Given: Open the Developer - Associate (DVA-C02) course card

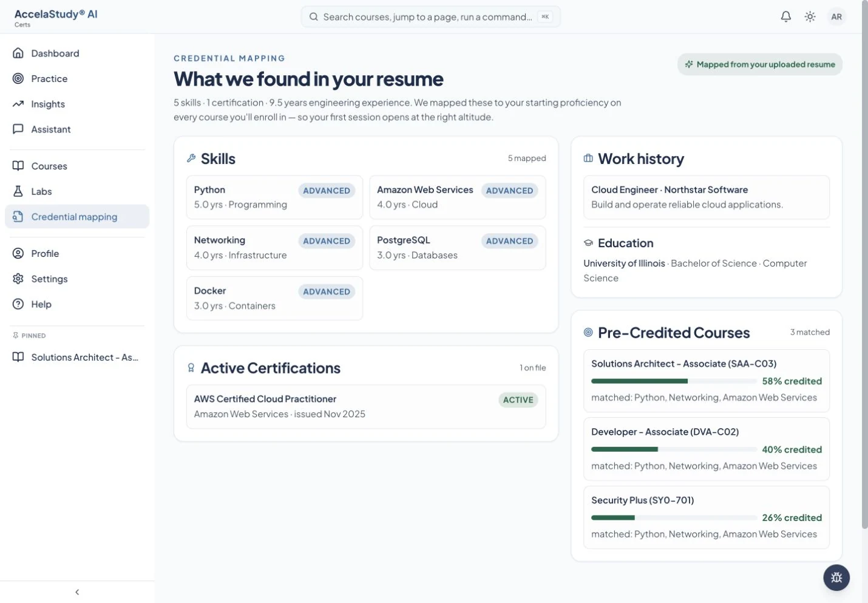Looking at the screenshot, I should [x=707, y=449].
